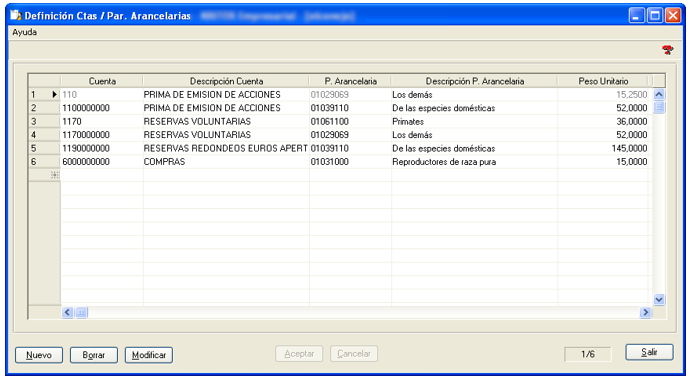Click RESERVAS VOLUNTARIAS in row 3
The width and height of the screenshot is (694, 381).
click(x=226, y=121)
